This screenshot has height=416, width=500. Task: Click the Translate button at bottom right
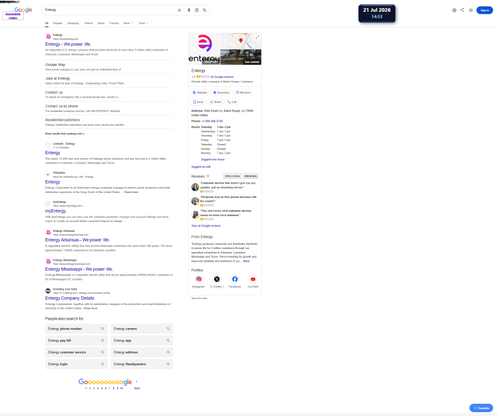click(481, 408)
